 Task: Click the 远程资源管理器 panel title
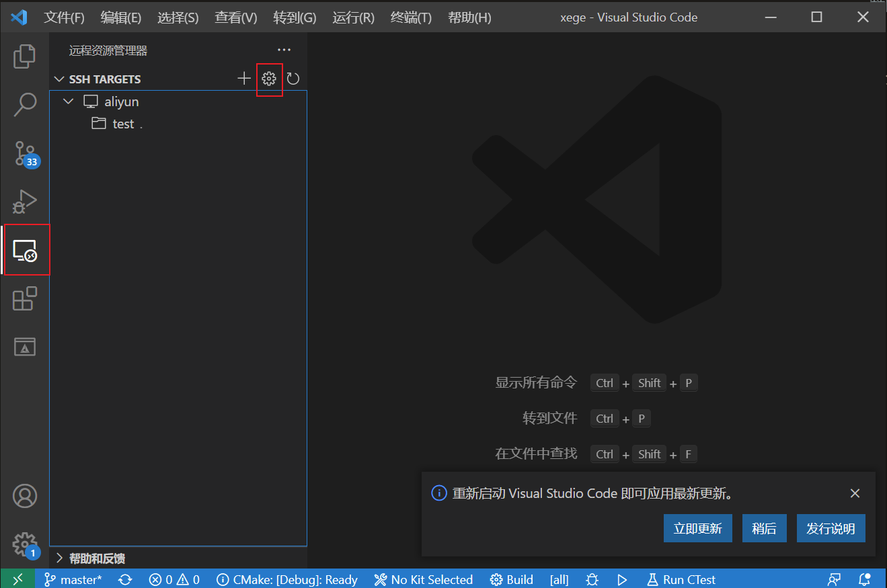(108, 50)
